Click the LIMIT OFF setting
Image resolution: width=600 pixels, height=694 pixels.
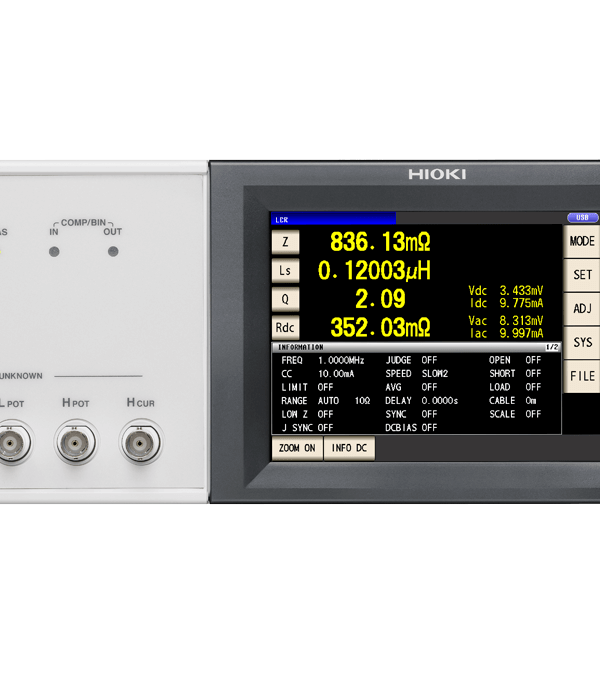click(x=307, y=387)
